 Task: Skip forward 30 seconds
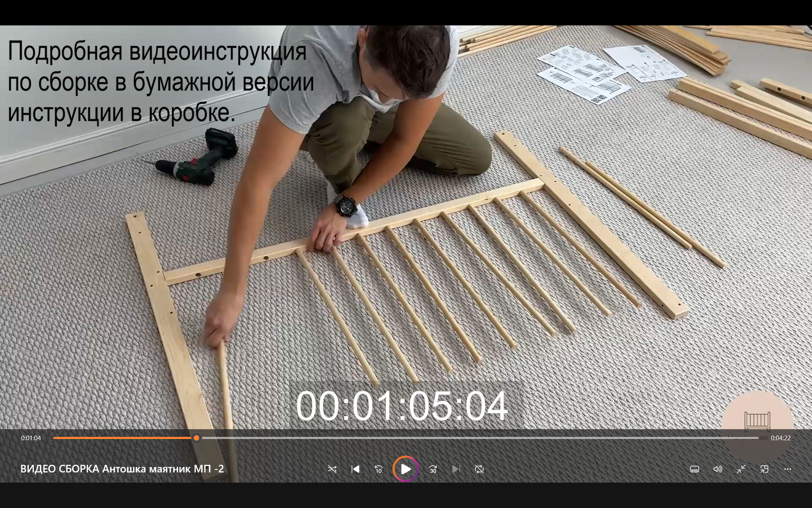[433, 469]
